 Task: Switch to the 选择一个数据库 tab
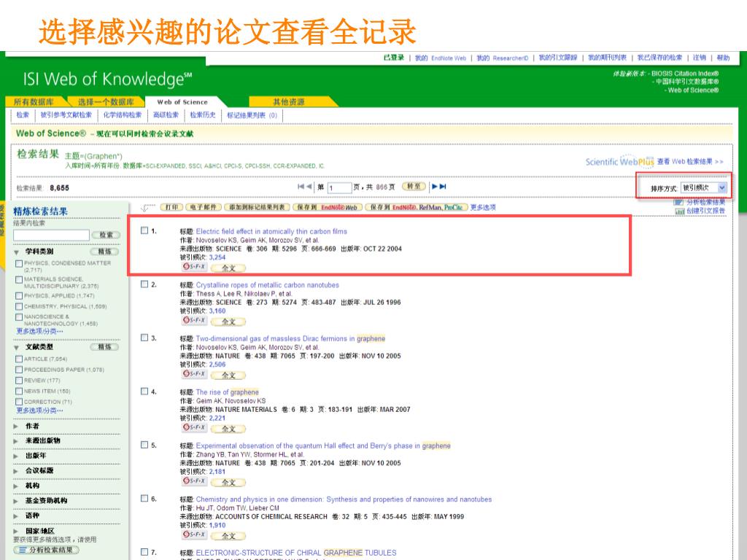(106, 102)
